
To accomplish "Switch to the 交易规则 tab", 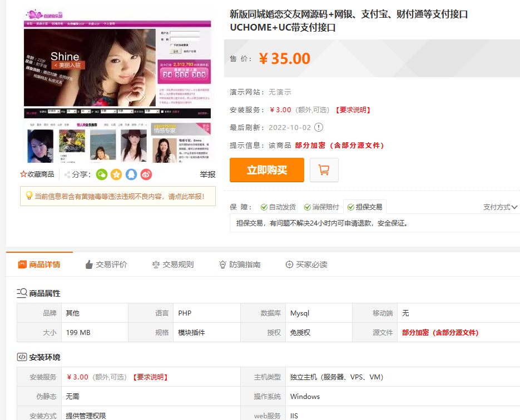I will [173, 264].
